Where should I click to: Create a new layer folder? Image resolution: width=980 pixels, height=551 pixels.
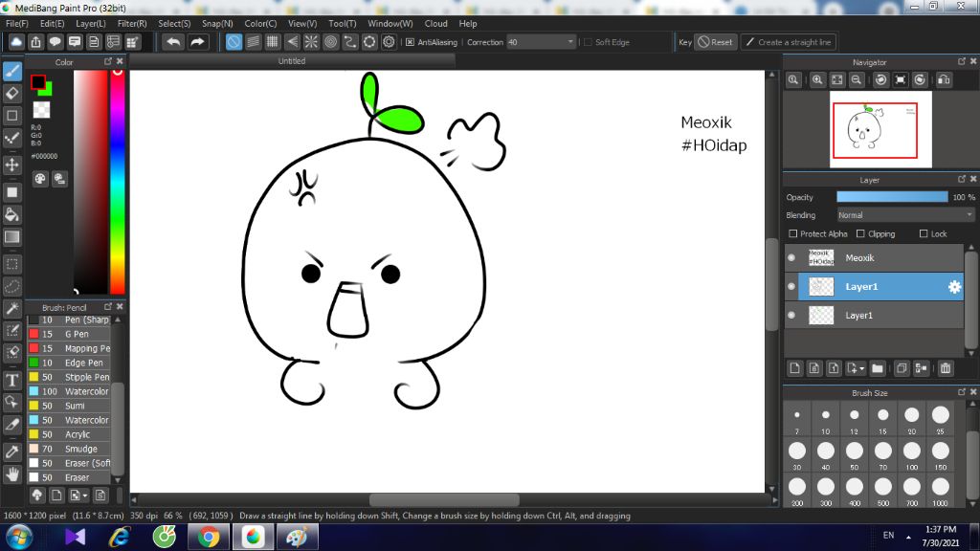pyautogui.click(x=878, y=368)
